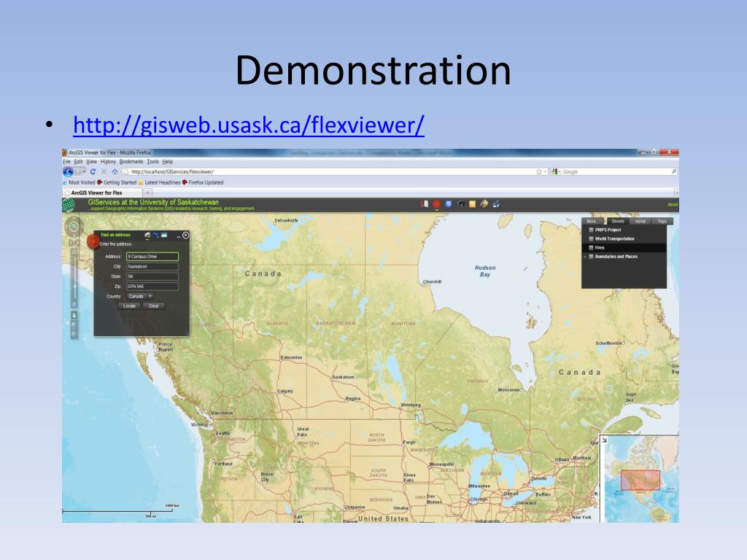Open the globe widget in header

tap(484, 204)
